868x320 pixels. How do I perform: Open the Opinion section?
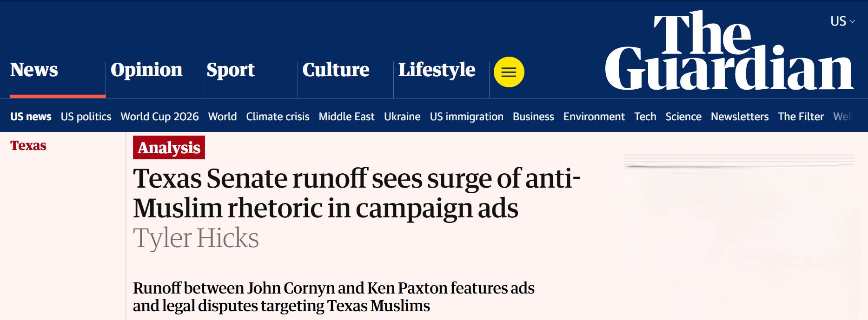pos(146,70)
